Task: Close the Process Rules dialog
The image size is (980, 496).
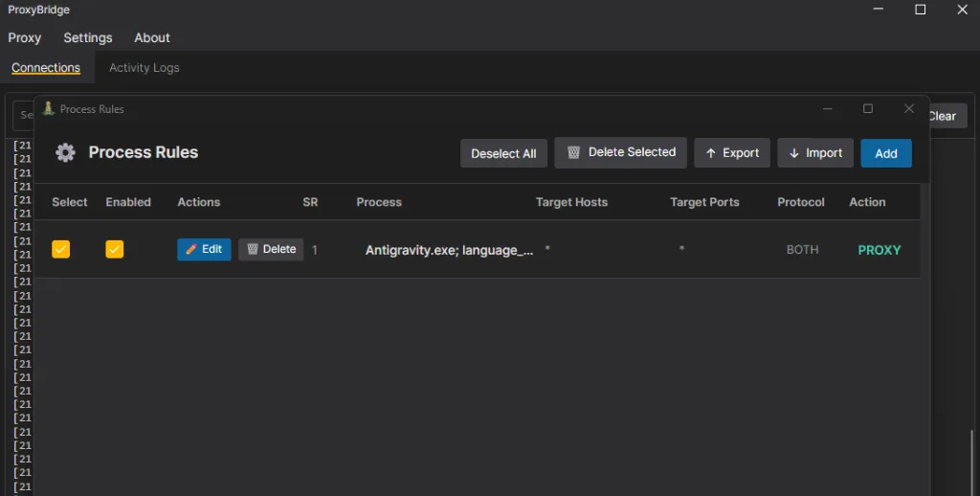Action: (909, 109)
